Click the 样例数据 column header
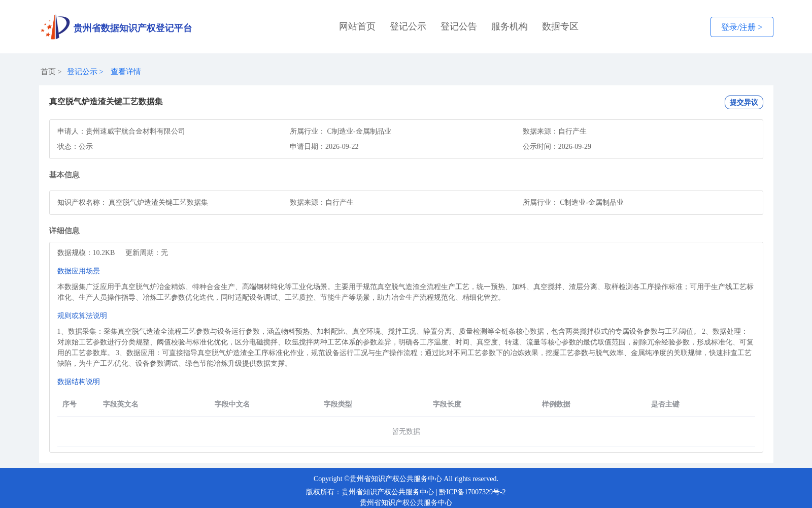 (x=556, y=404)
